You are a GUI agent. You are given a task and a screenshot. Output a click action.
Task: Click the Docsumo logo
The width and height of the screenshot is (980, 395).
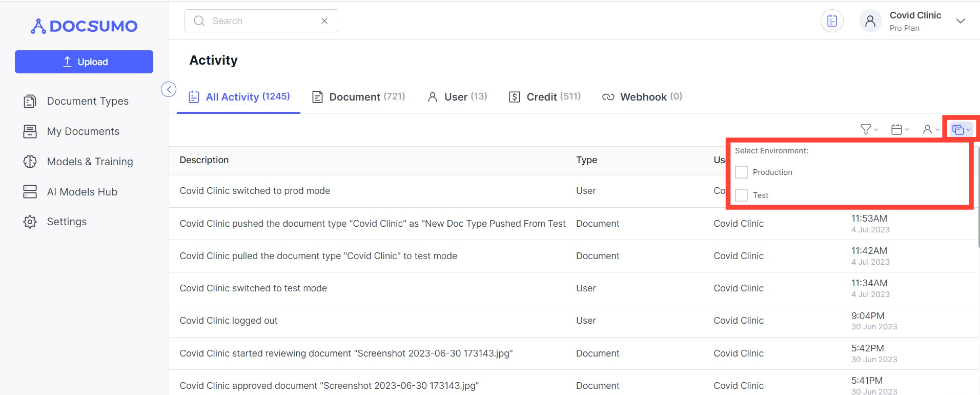pos(84,26)
